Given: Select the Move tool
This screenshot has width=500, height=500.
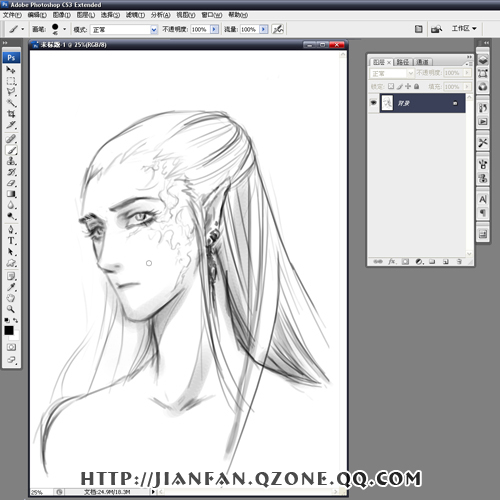Looking at the screenshot, I should click(x=11, y=70).
